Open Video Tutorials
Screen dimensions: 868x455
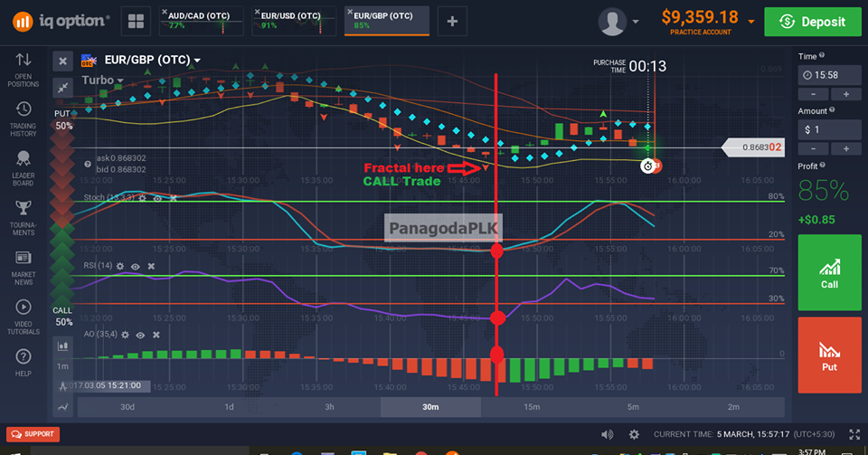24,318
